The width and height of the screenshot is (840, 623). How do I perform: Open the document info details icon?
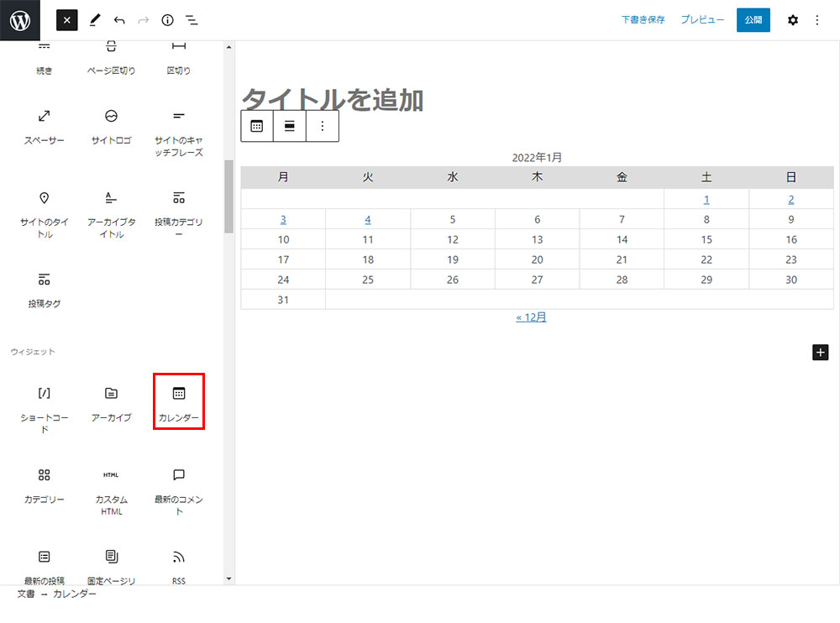[167, 20]
